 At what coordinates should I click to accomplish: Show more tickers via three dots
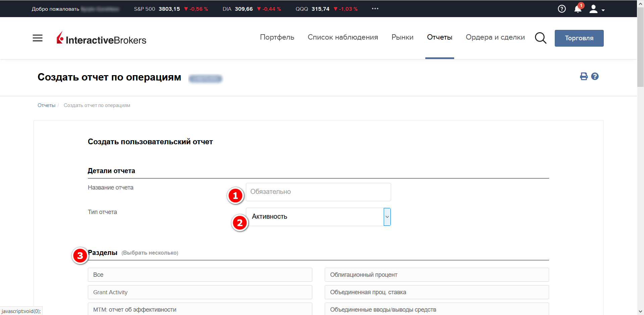point(375,9)
